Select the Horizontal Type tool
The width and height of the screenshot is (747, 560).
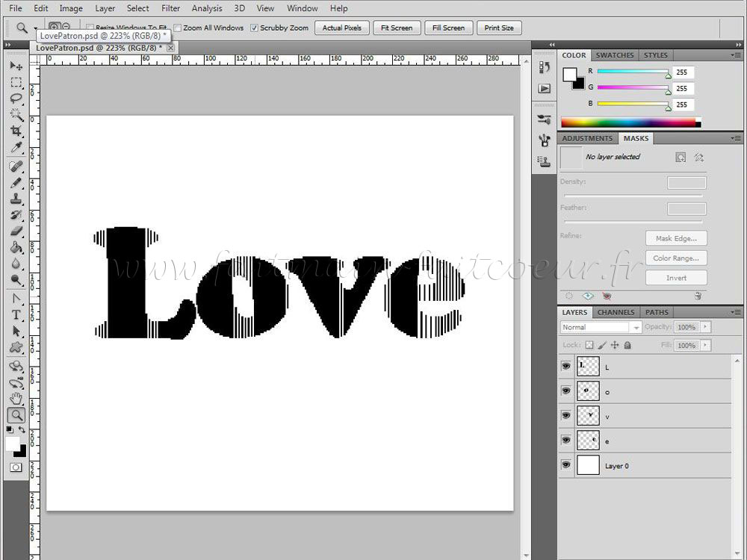pyautogui.click(x=16, y=315)
